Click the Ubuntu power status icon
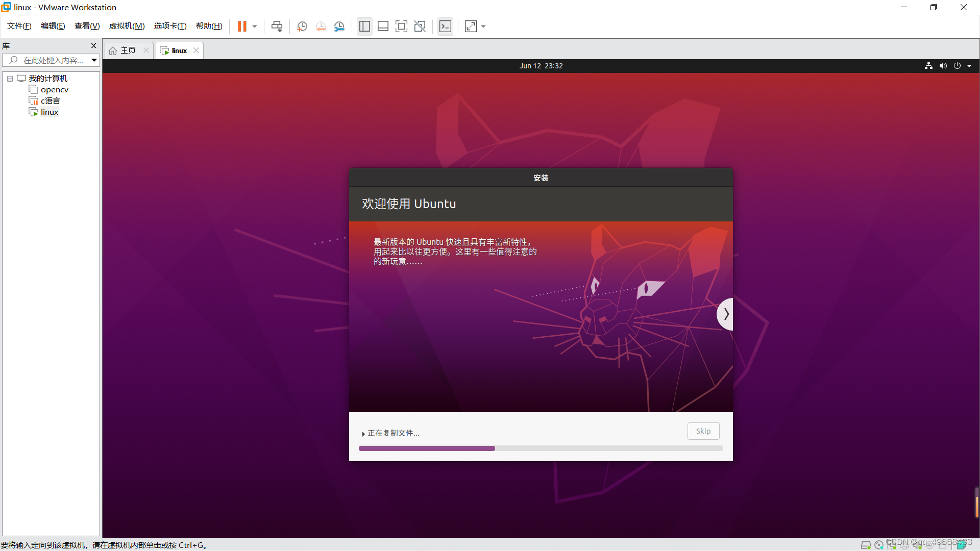 pyautogui.click(x=958, y=66)
